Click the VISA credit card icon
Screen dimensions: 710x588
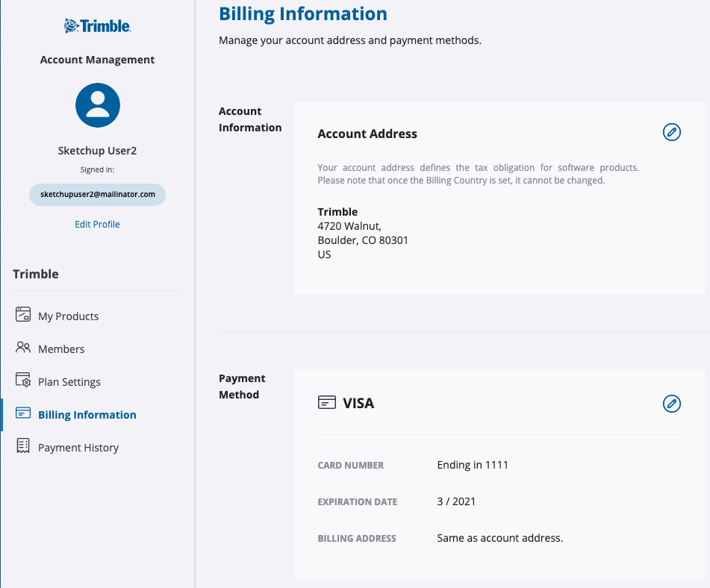[x=327, y=402]
